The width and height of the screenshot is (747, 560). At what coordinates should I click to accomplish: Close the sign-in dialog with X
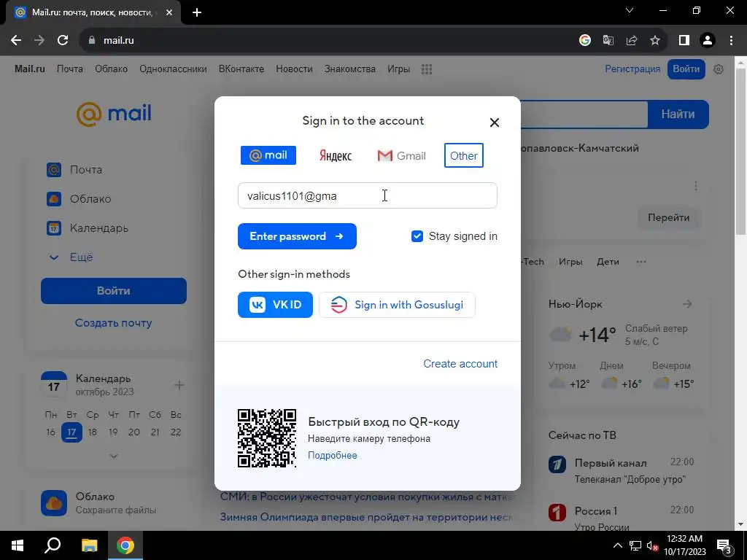495,122
